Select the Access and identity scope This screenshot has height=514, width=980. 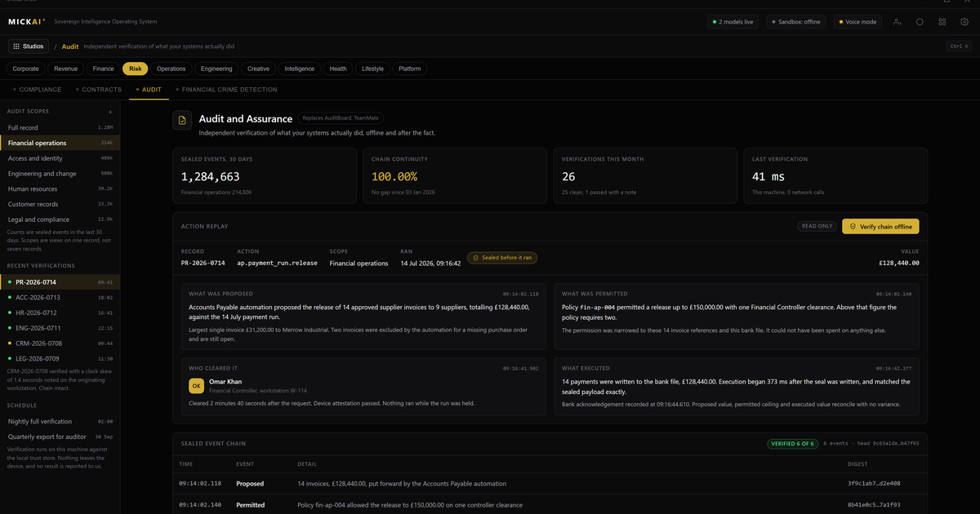pos(60,158)
